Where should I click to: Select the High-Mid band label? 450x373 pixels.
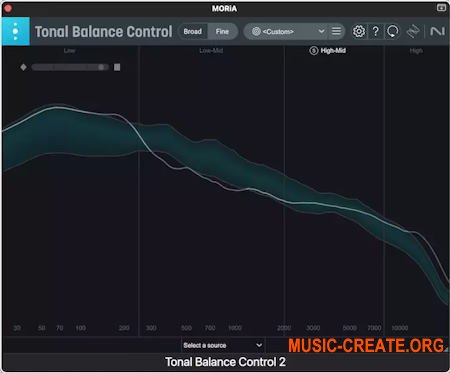click(333, 51)
